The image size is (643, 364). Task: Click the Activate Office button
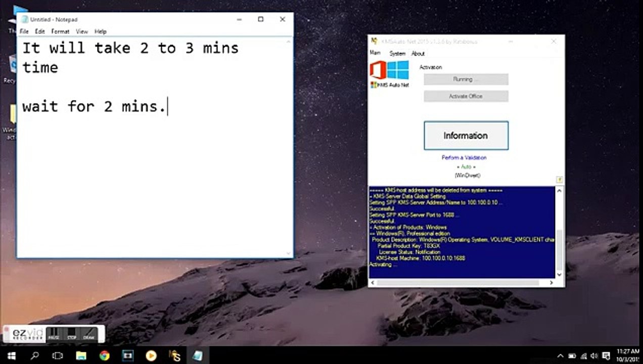click(x=466, y=96)
